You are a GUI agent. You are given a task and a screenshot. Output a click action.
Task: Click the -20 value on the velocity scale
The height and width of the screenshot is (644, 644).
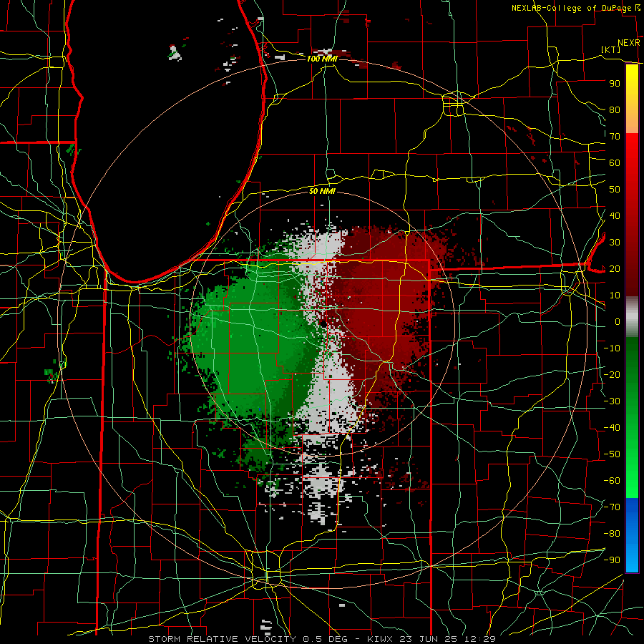pyautogui.click(x=612, y=375)
